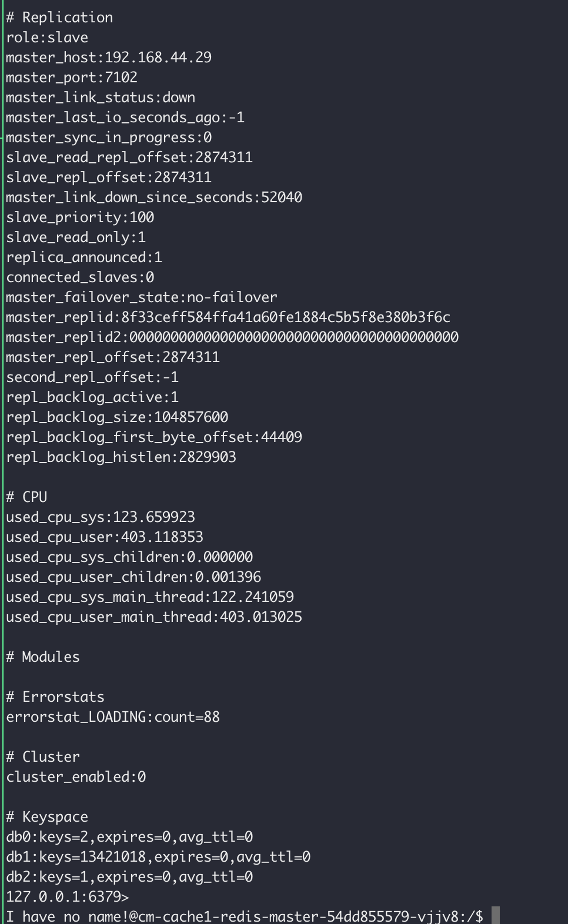568x924 pixels.
Task: Click the used_cpu_user_main_thread line
Action: coord(154,617)
